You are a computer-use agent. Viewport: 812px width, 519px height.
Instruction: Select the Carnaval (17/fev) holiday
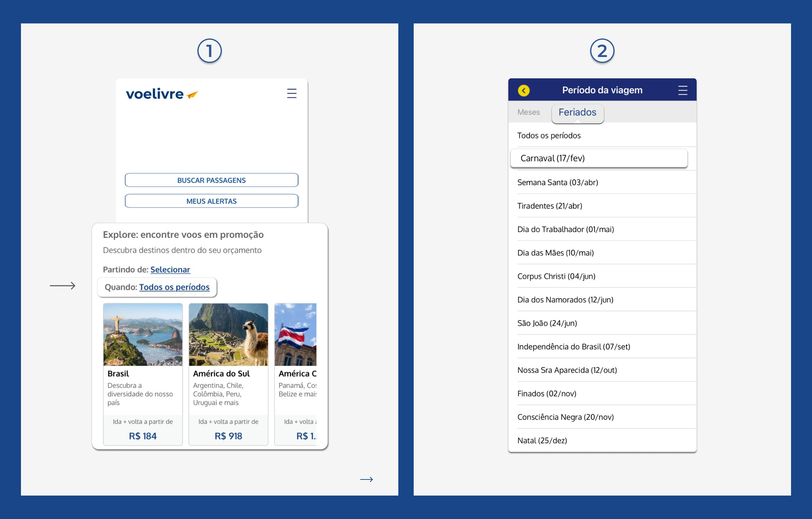(x=553, y=158)
